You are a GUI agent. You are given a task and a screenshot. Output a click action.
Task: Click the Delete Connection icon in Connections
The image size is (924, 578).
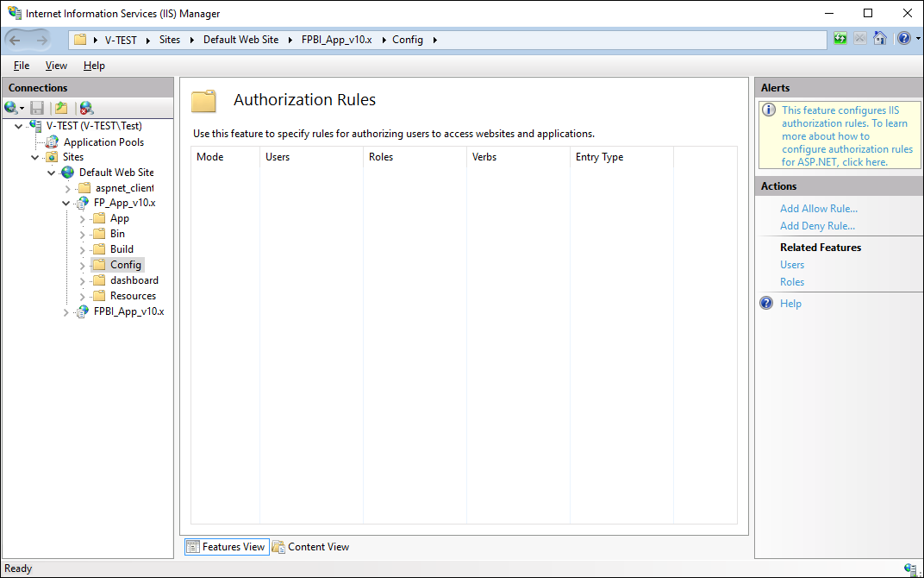(86, 108)
